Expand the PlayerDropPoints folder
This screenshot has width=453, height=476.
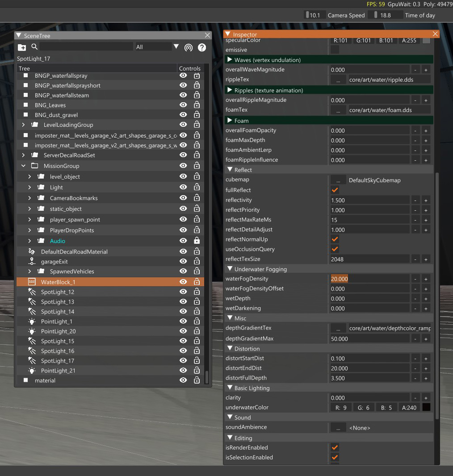(x=29, y=230)
